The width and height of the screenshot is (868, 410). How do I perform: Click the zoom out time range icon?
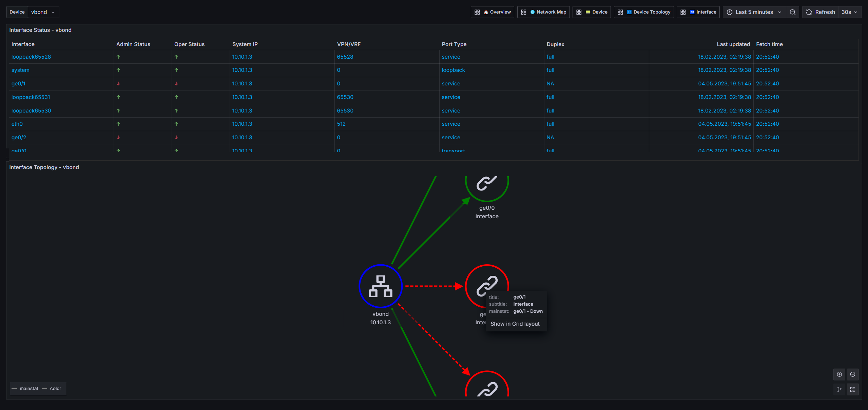click(x=792, y=12)
